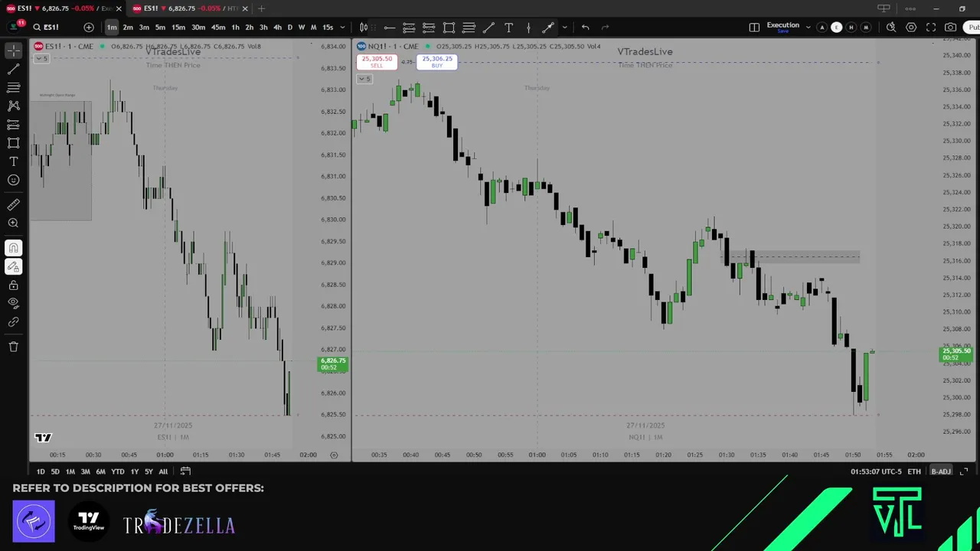Select the crosshair cursor tool
Viewport: 980px width, 551px height.
[x=13, y=51]
